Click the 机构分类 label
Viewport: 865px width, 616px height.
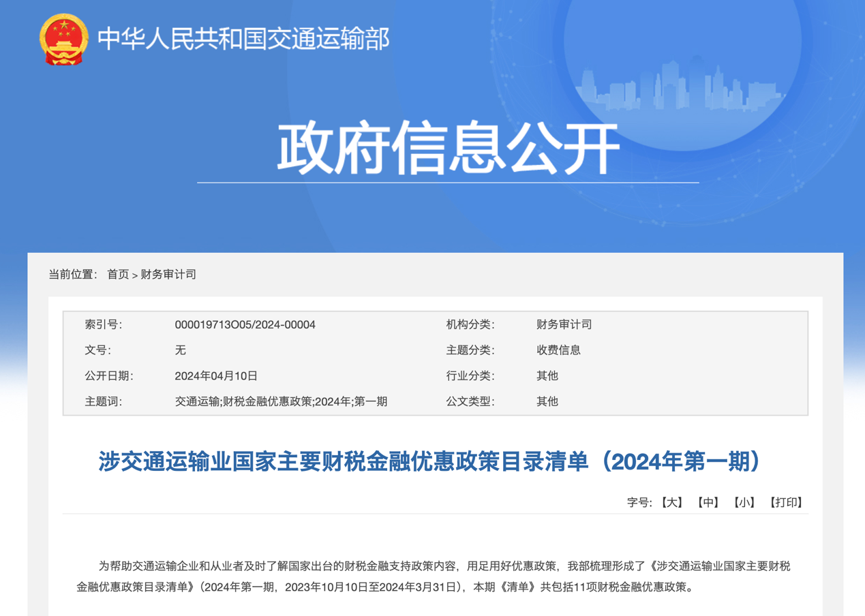[470, 325]
